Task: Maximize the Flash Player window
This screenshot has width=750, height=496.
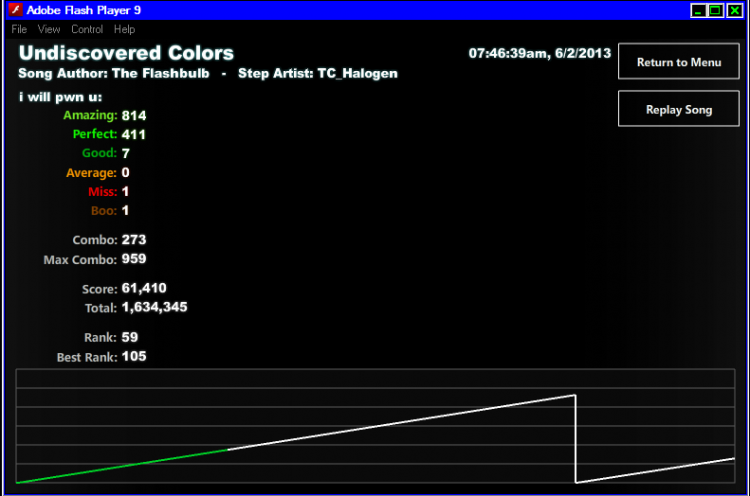Action: point(716,10)
